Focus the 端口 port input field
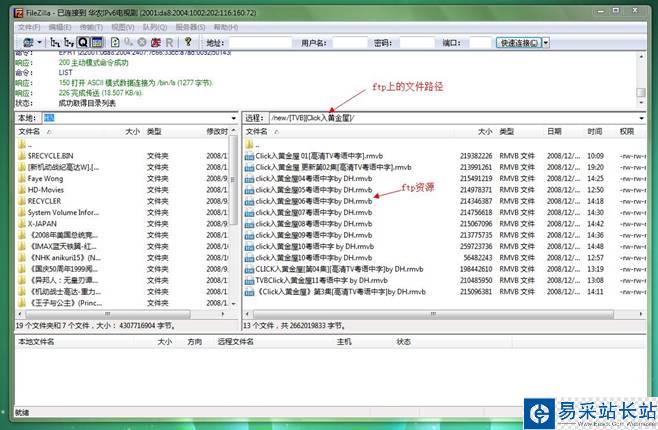The height and width of the screenshot is (430, 658). [x=480, y=43]
